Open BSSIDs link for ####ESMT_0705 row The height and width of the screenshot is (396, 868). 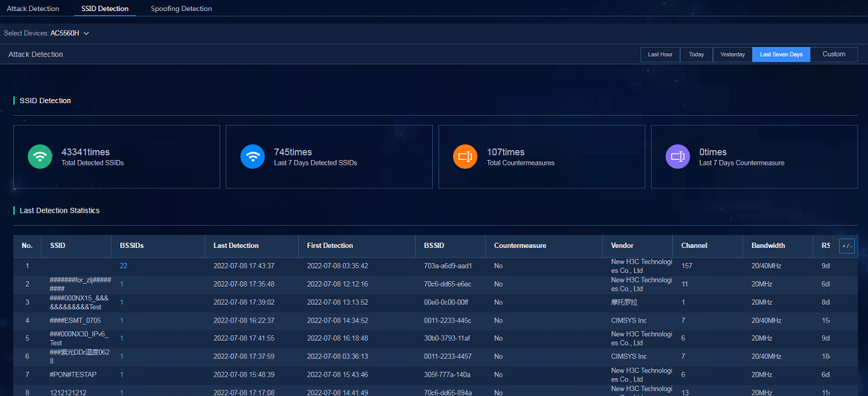tap(122, 320)
